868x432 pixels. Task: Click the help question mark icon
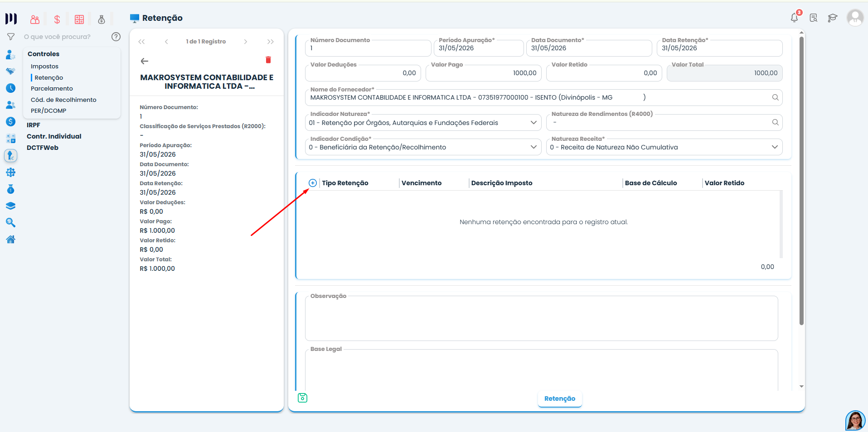(x=116, y=37)
